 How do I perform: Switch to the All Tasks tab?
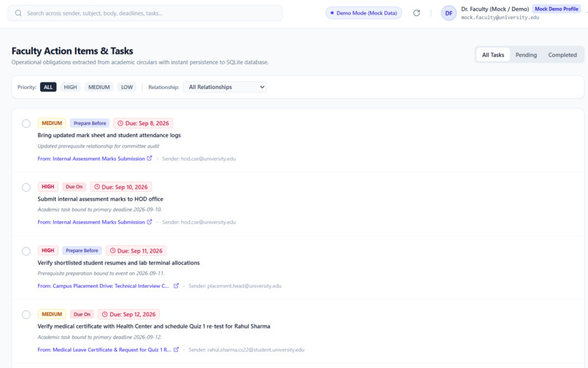coord(492,55)
